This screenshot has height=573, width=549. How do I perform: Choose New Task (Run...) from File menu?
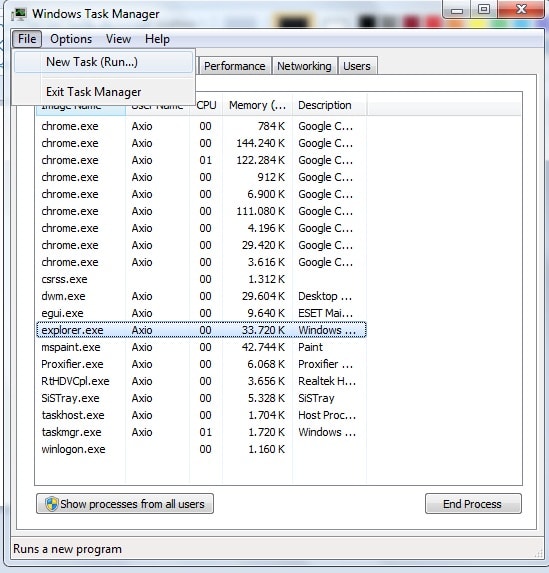103,62
